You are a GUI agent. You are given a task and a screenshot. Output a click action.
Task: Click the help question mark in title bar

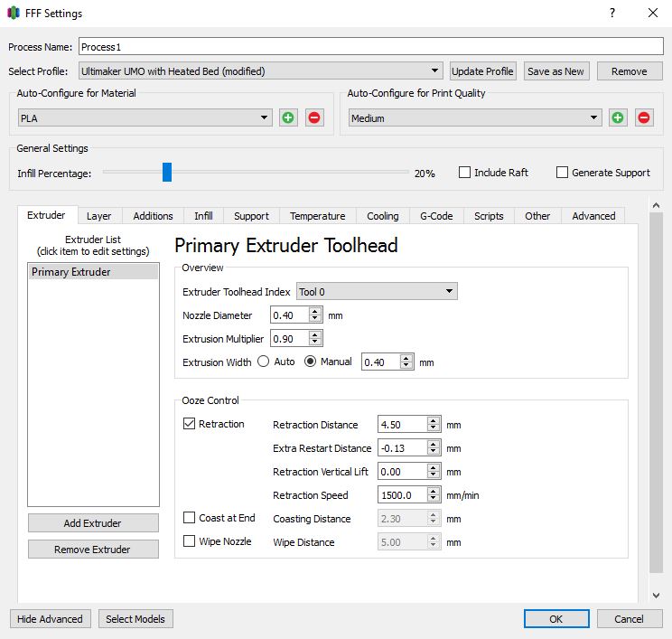click(612, 14)
